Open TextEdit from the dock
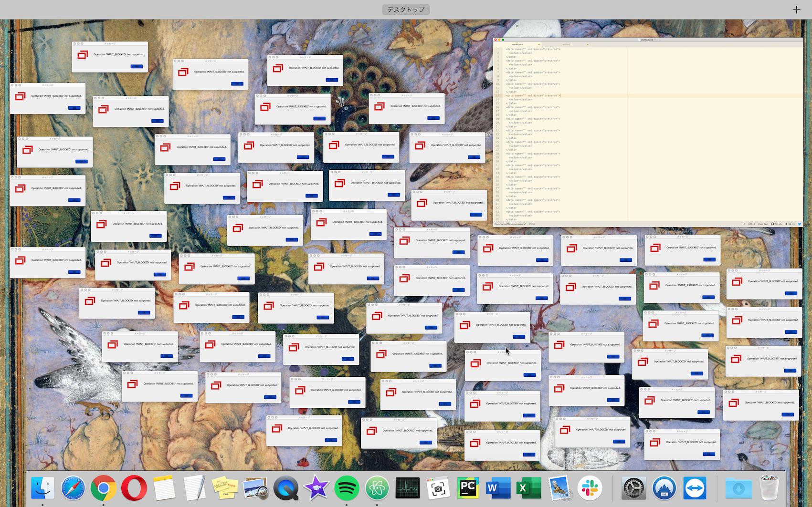Image resolution: width=812 pixels, height=507 pixels. 195,488
